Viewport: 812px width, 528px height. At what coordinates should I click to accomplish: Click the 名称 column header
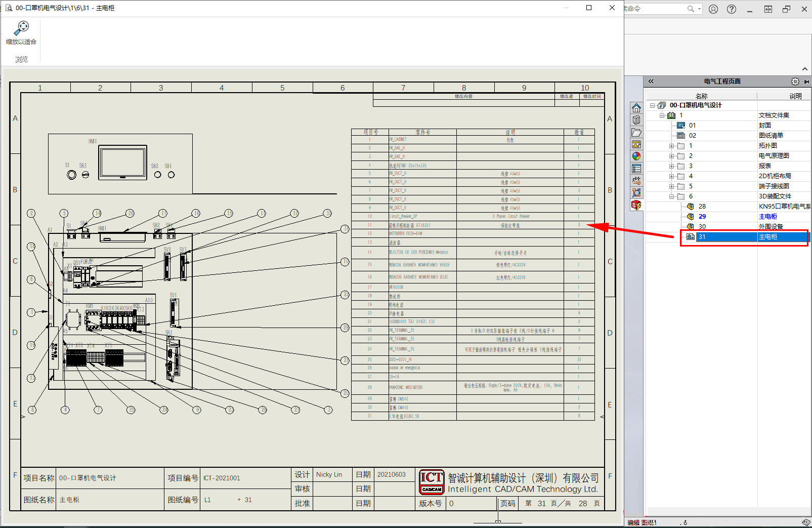[x=701, y=96]
